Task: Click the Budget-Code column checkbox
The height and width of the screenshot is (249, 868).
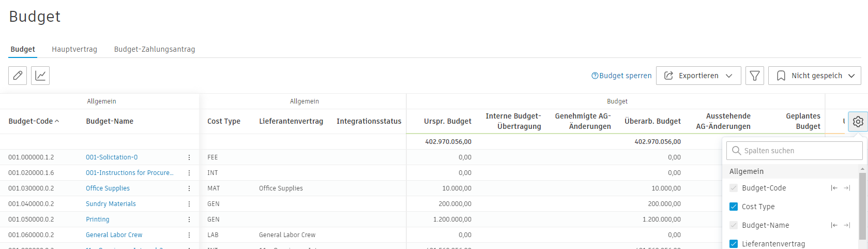Action: click(733, 188)
